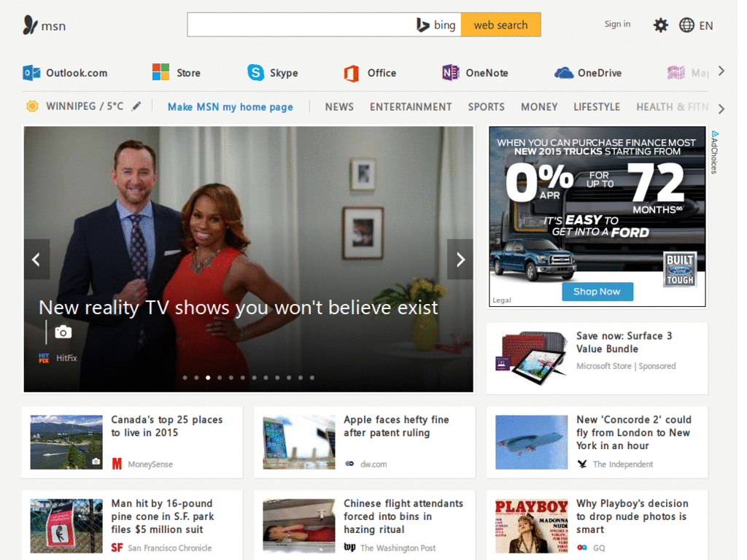Open Apple faces hefty fine article

(396, 426)
